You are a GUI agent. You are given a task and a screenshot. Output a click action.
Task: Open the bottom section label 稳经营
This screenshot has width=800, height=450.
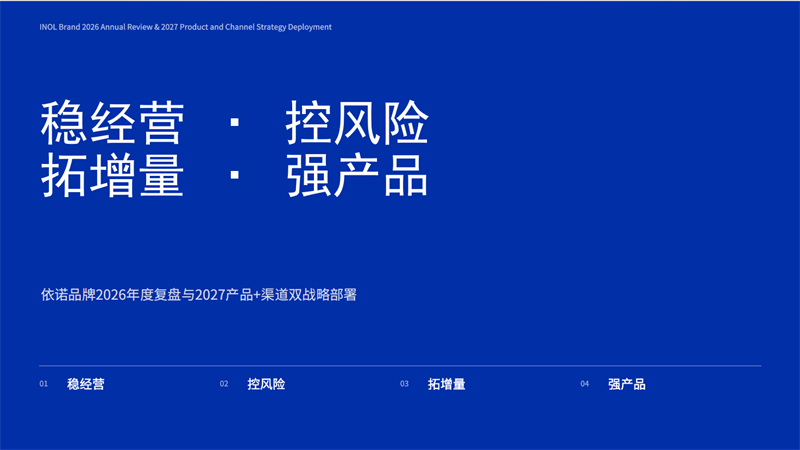[86, 384]
